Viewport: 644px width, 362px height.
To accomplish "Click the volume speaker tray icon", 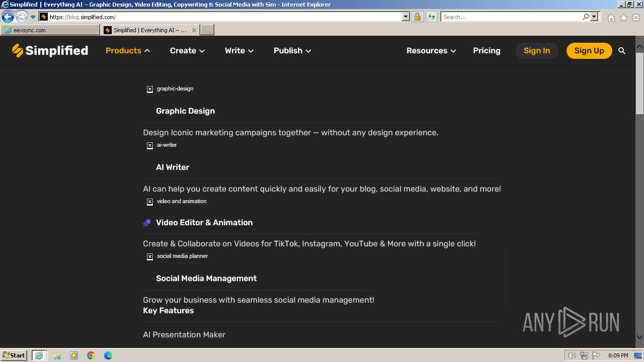I will tap(572, 355).
